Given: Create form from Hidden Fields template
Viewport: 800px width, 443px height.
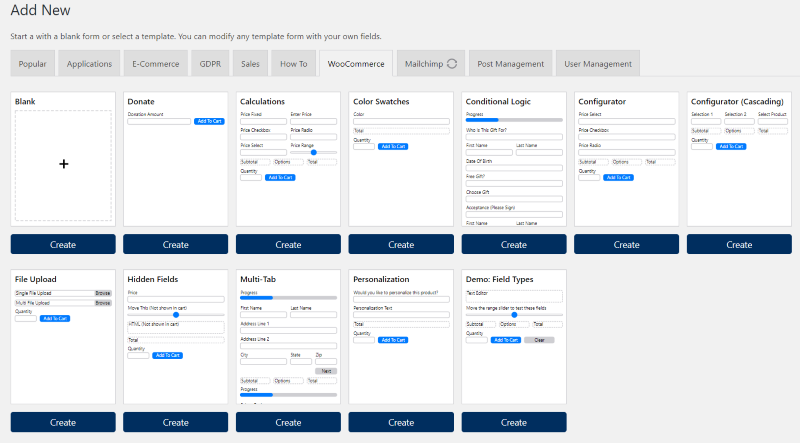Looking at the screenshot, I should coord(176,422).
